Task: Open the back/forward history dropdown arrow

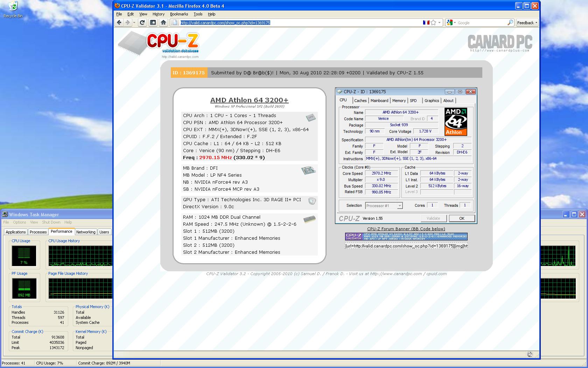Action: 134,23
